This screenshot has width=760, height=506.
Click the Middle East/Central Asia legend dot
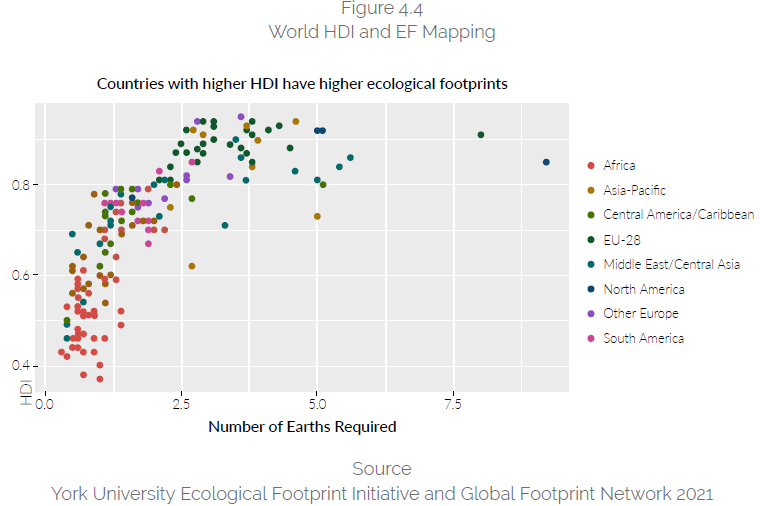pos(591,265)
